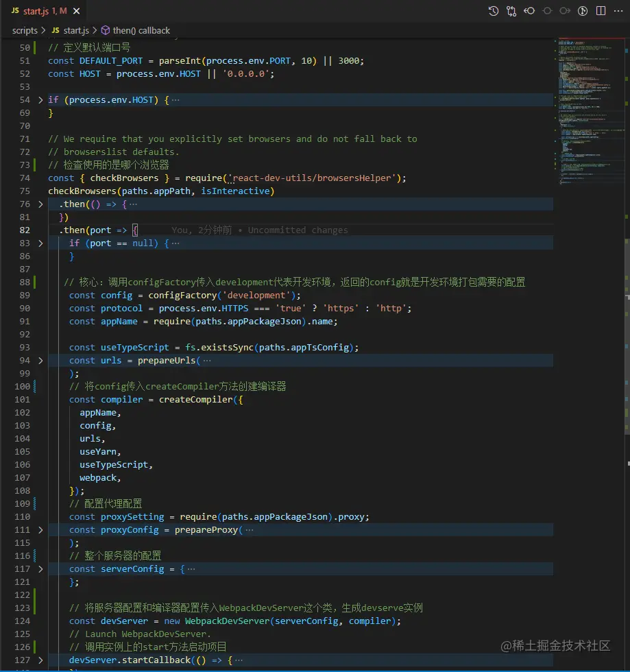Click the 'You, 2分钟前' blame author text

pyautogui.click(x=202, y=230)
